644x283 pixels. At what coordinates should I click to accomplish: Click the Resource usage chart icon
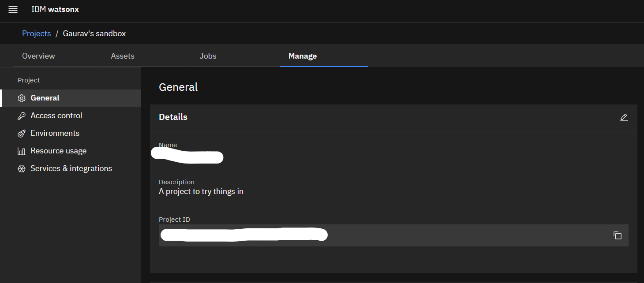[21, 151]
